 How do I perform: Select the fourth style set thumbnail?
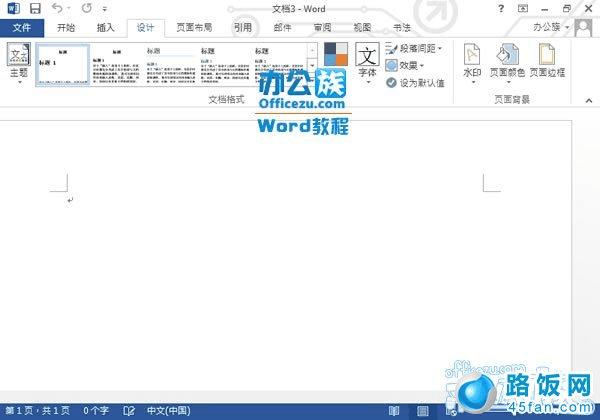pos(225,64)
